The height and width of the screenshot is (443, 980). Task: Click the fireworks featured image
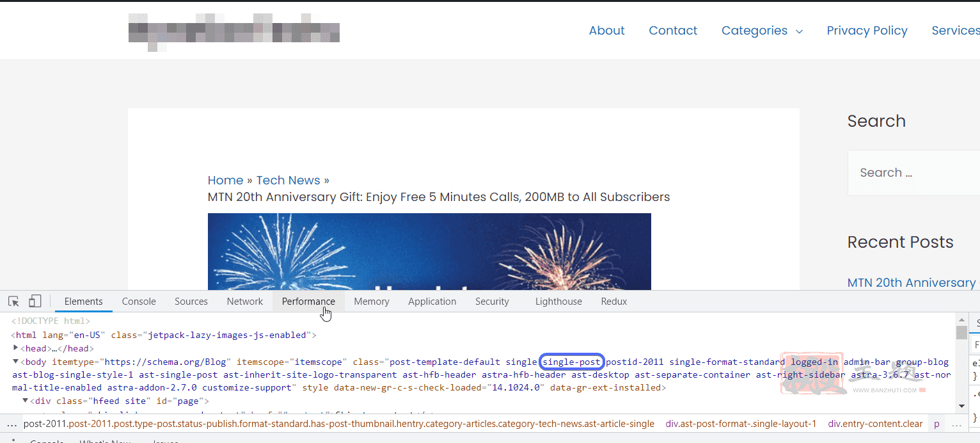click(x=429, y=252)
